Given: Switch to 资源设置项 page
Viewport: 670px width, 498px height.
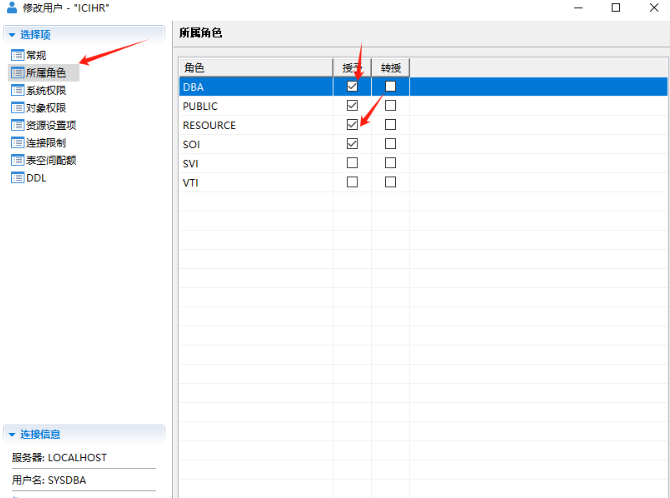Looking at the screenshot, I should point(51,125).
